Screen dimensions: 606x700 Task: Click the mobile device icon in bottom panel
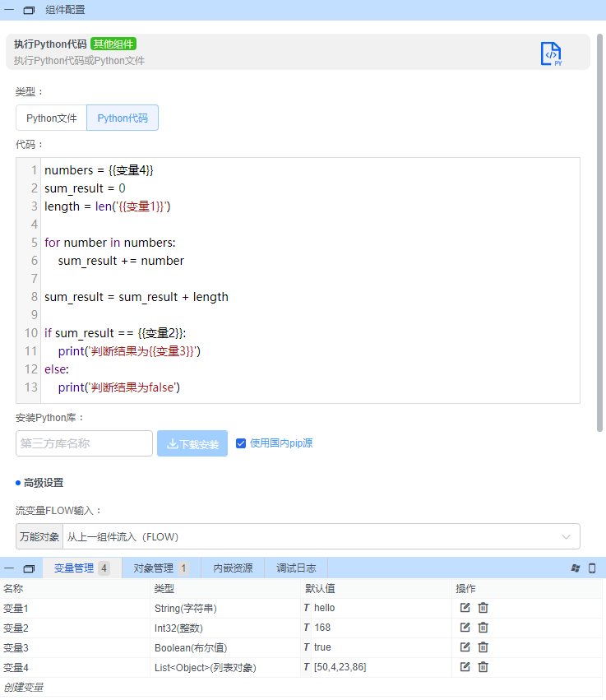click(x=592, y=568)
